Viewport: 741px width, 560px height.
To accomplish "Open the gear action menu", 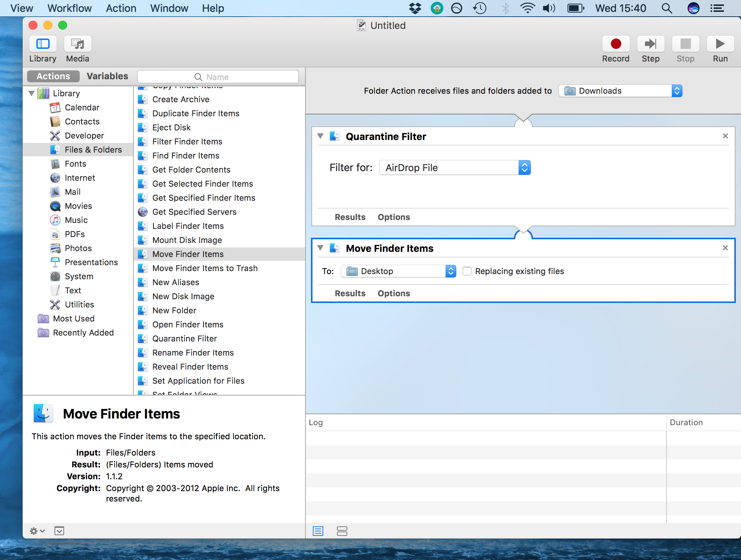I will [37, 531].
